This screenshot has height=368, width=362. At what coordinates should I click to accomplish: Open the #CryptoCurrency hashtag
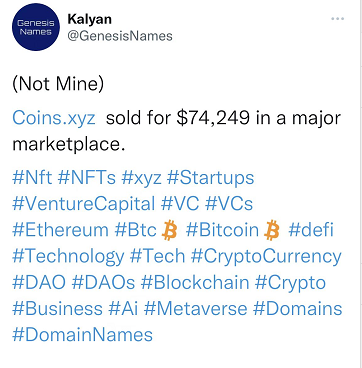[x=266, y=258]
